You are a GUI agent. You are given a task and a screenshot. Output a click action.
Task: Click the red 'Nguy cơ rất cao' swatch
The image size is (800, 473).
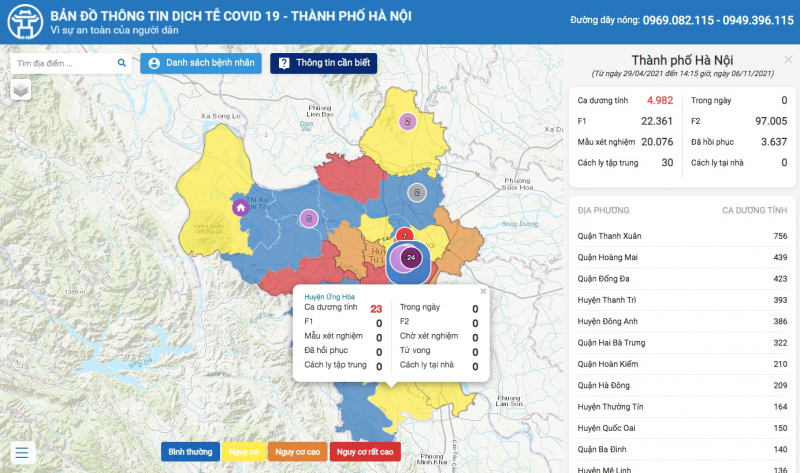click(364, 452)
